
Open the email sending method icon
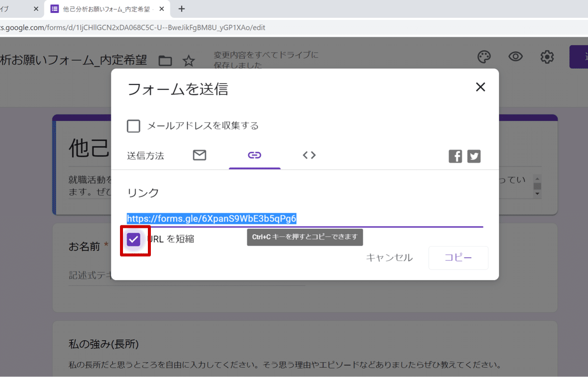[200, 155]
